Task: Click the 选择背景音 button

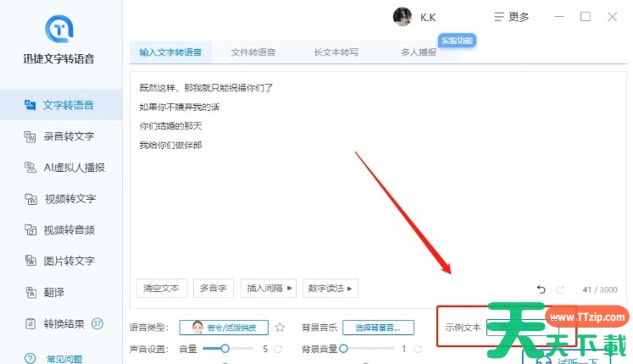Action: pyautogui.click(x=377, y=328)
